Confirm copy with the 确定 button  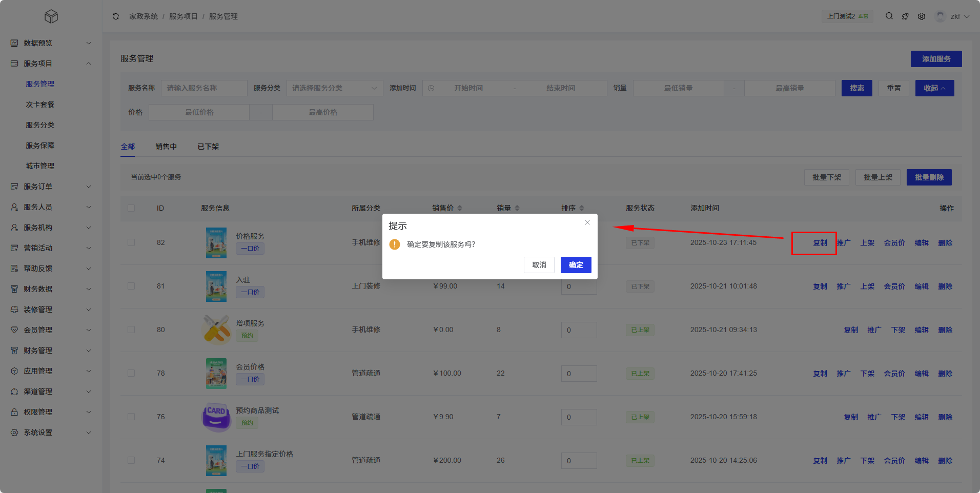pyautogui.click(x=576, y=265)
